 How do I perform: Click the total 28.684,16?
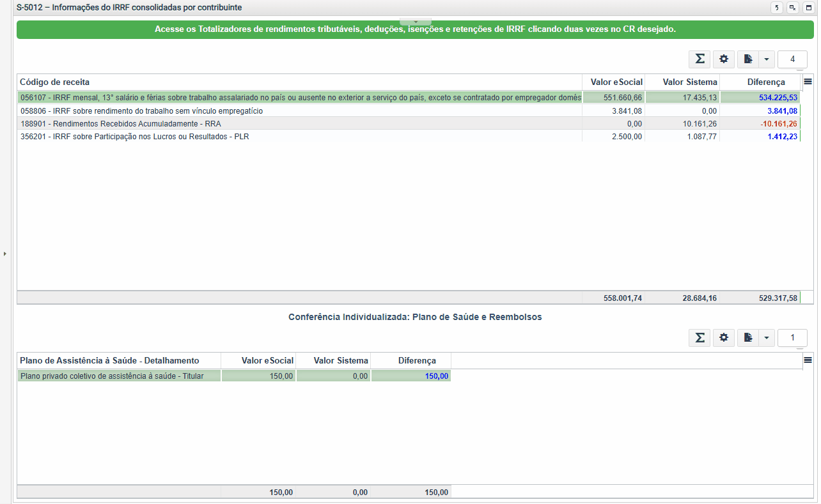coord(699,298)
